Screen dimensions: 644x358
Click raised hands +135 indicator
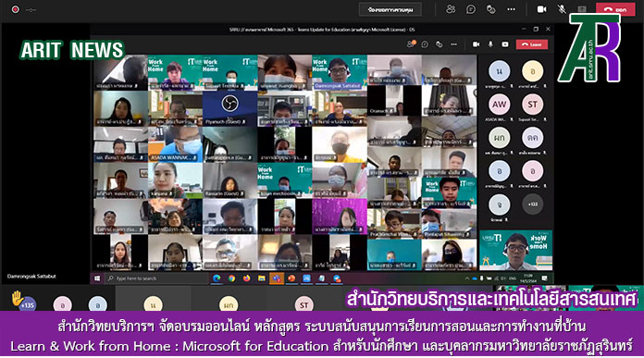23,300
